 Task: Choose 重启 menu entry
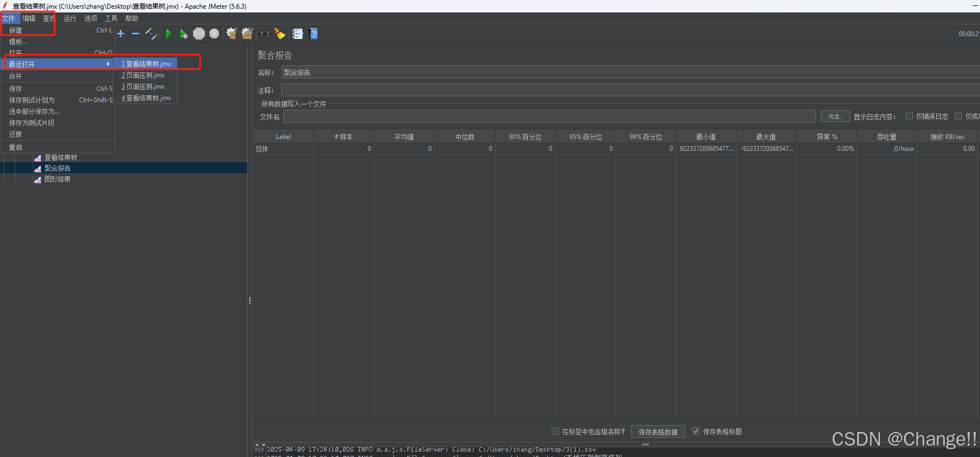pos(58,147)
